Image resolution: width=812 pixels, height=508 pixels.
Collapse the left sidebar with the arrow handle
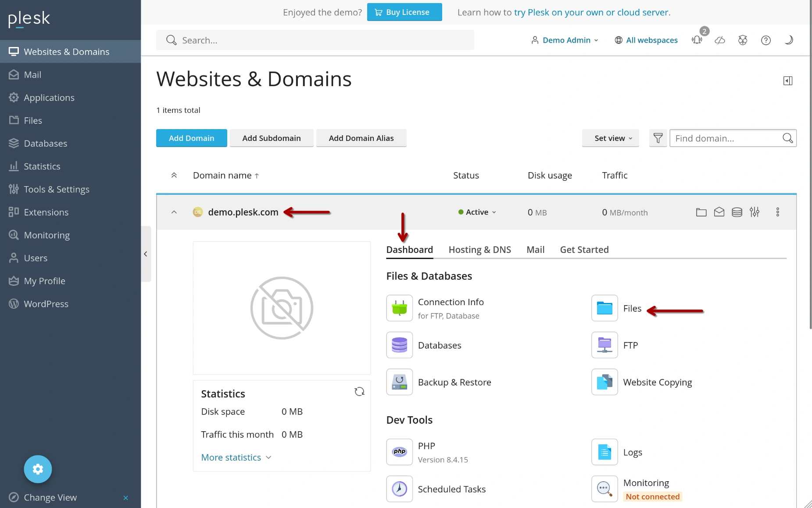click(x=146, y=254)
